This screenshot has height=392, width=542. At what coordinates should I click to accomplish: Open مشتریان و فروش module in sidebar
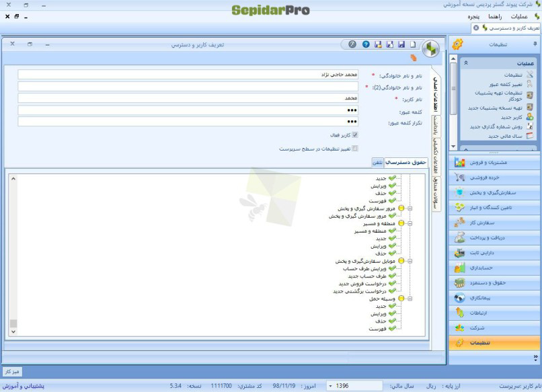pyautogui.click(x=494, y=162)
